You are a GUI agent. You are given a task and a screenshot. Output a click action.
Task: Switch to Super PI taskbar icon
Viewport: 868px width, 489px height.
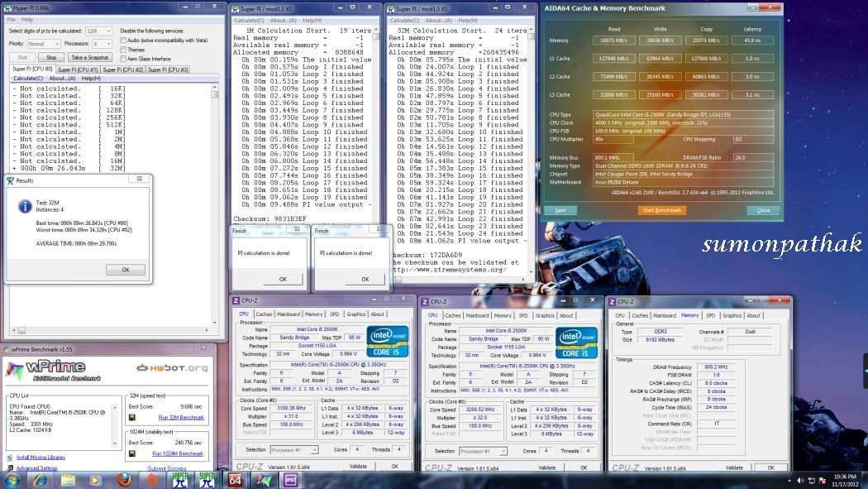[x=207, y=480]
